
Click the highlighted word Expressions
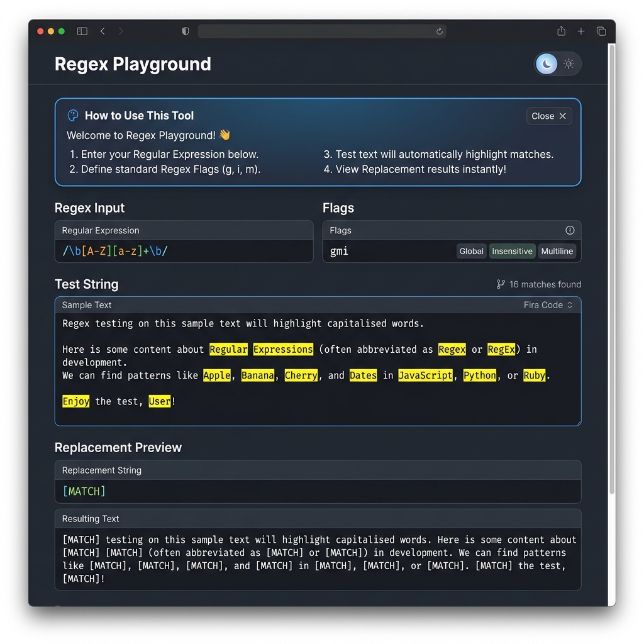click(x=283, y=350)
